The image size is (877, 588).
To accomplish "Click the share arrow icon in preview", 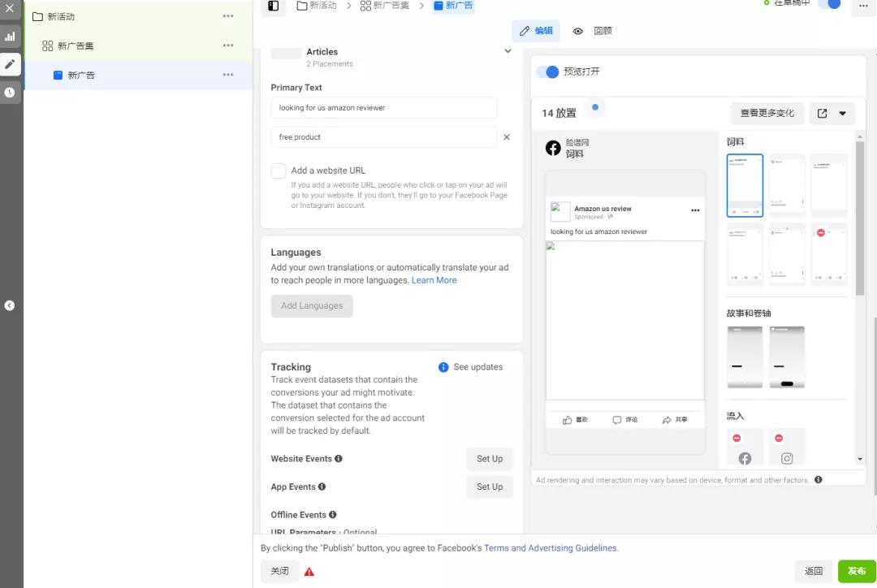I will click(667, 420).
